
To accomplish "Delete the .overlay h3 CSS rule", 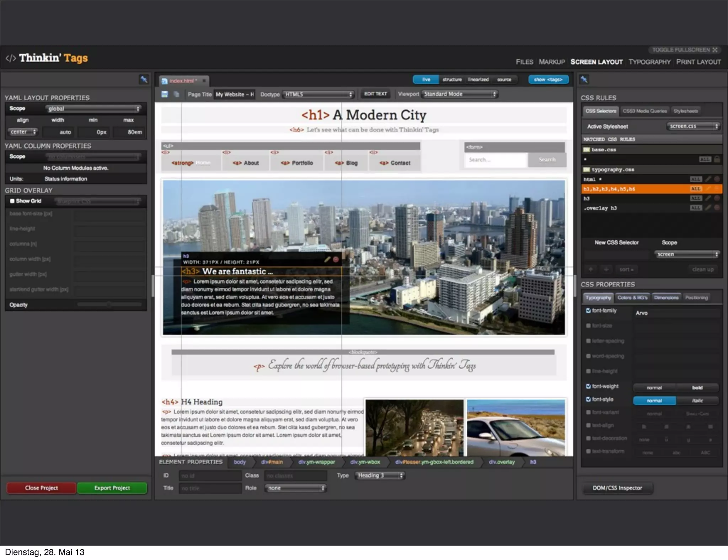I will click(717, 208).
